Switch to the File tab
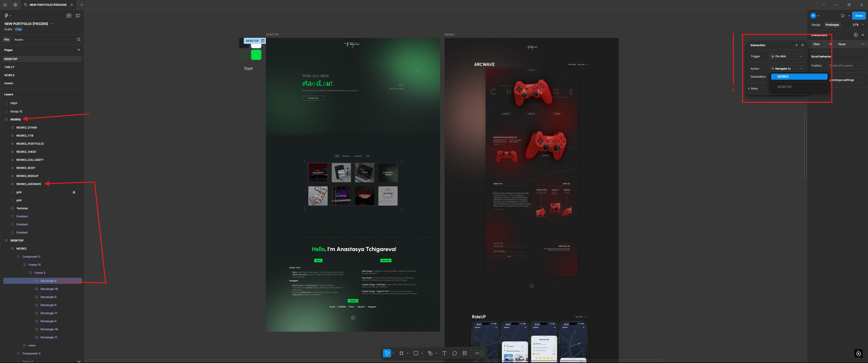 pyautogui.click(x=6, y=39)
